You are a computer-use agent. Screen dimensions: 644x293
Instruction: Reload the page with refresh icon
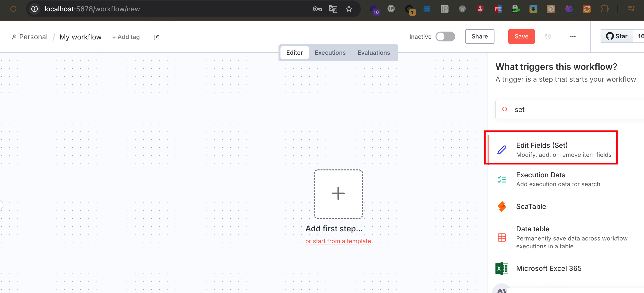click(x=14, y=9)
